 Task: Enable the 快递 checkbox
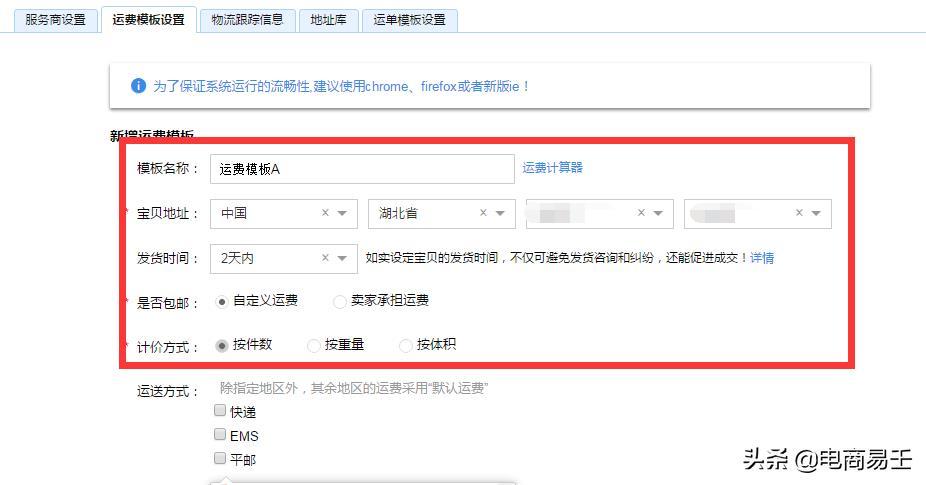[220, 410]
